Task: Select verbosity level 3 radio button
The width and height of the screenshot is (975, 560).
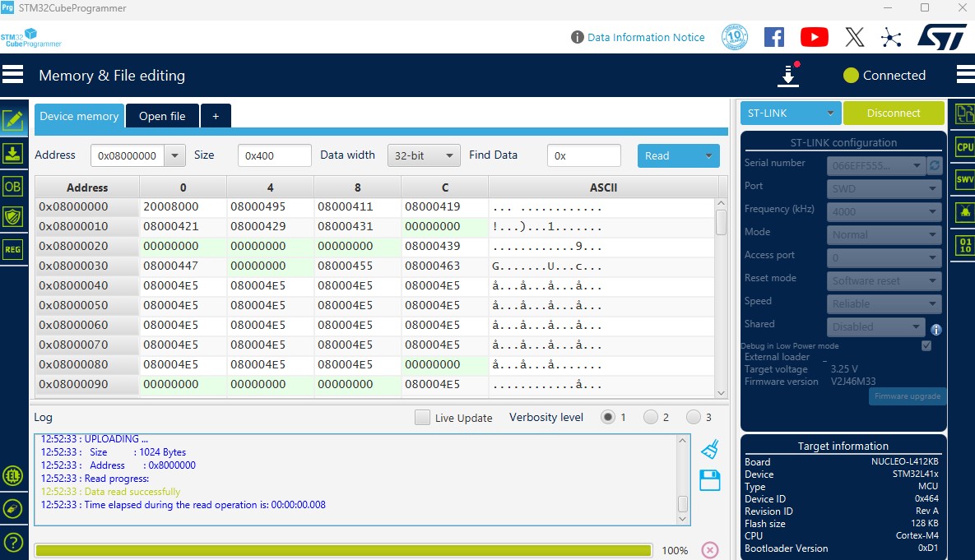Action: 694,418
